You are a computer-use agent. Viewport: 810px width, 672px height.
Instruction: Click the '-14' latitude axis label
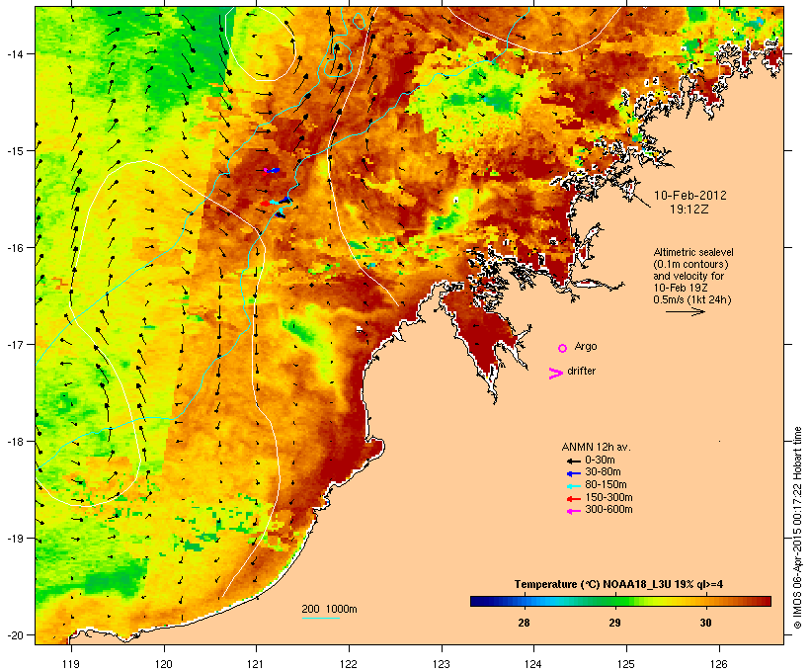click(14, 54)
